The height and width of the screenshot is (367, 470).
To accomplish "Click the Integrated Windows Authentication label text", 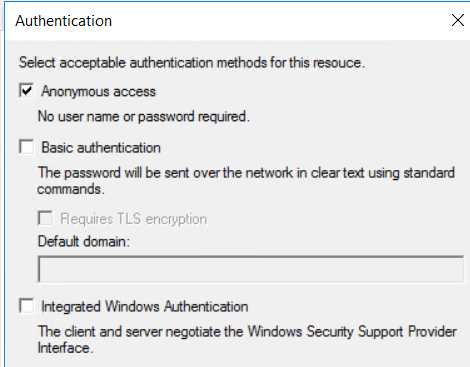I will [145, 306].
